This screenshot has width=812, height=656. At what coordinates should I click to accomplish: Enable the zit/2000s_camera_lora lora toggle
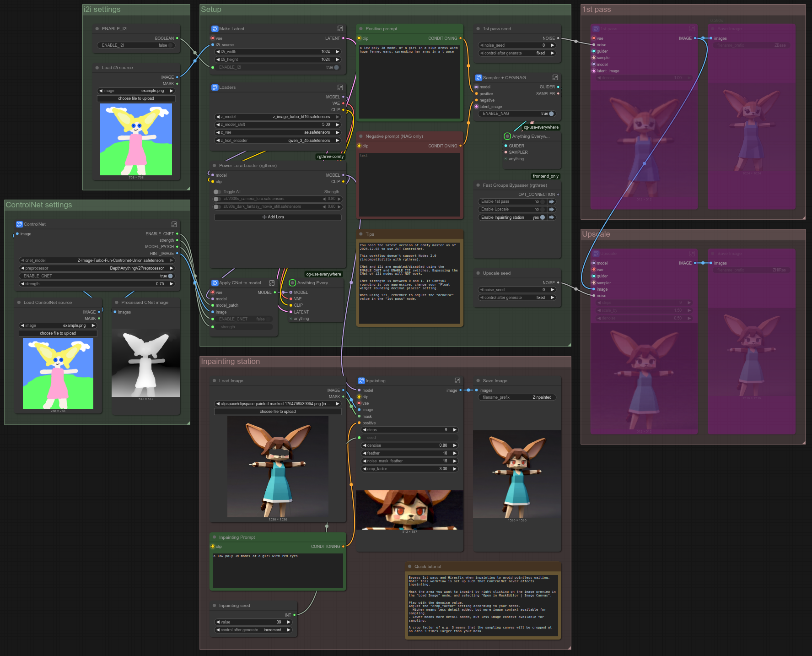(x=217, y=199)
